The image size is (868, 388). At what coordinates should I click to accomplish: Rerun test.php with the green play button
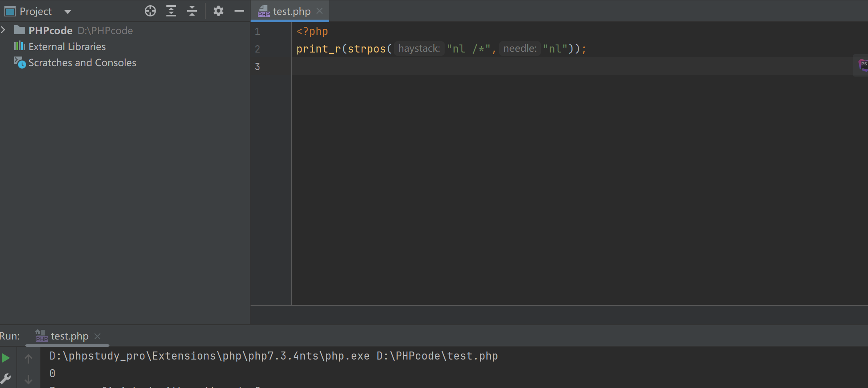(x=6, y=358)
